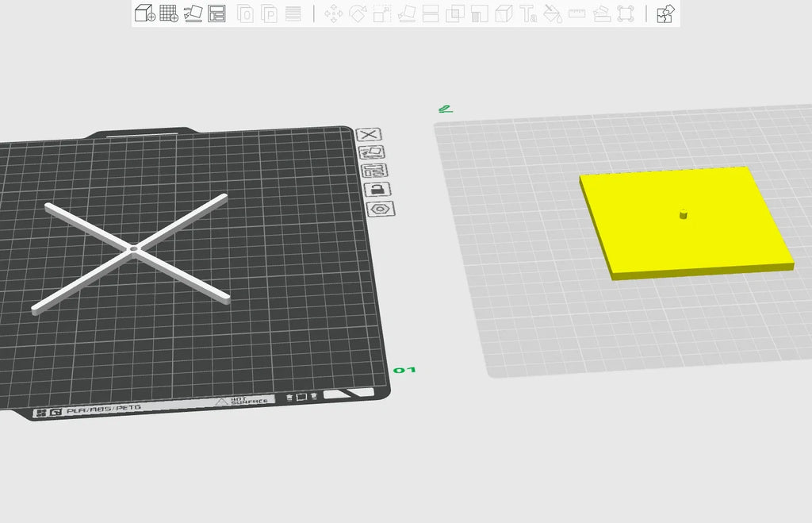The image size is (812, 523).
Task: Toggle the plate 01 lock icon
Action: pos(377,189)
